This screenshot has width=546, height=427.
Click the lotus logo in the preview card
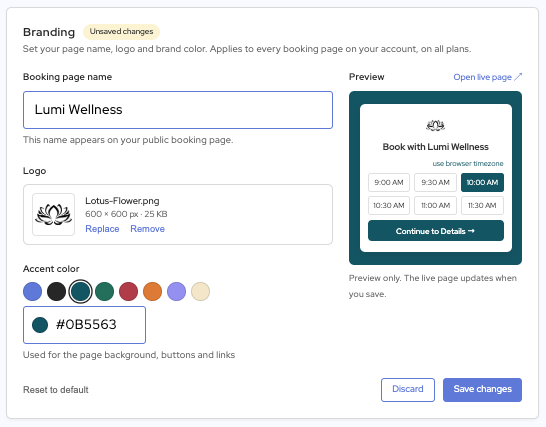[x=435, y=125]
